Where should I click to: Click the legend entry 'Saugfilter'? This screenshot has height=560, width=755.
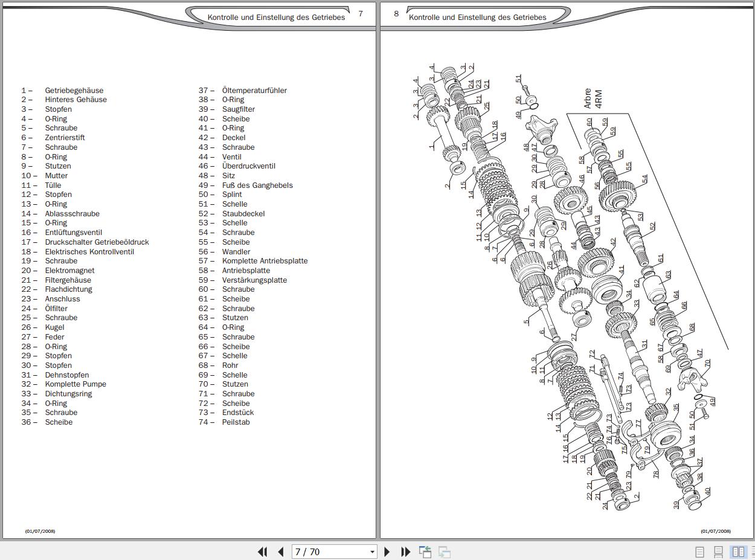click(239, 109)
